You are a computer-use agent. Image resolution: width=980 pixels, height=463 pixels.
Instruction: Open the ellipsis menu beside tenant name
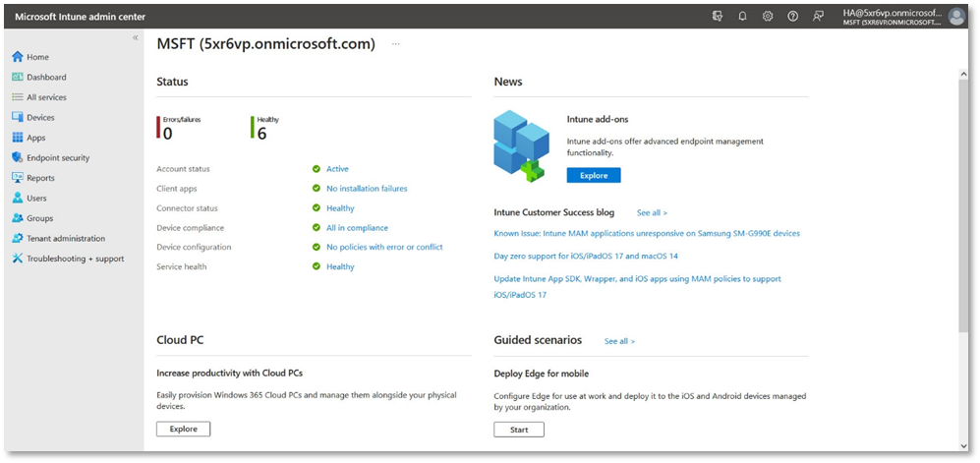(x=396, y=44)
